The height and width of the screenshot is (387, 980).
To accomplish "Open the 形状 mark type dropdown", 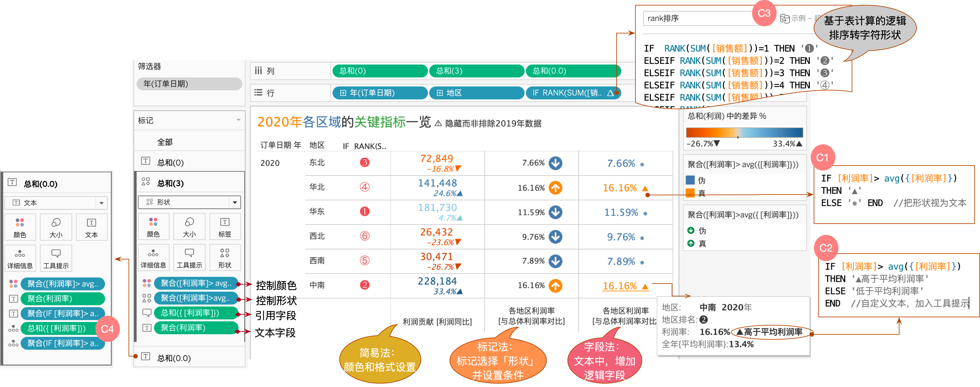I will point(235,202).
